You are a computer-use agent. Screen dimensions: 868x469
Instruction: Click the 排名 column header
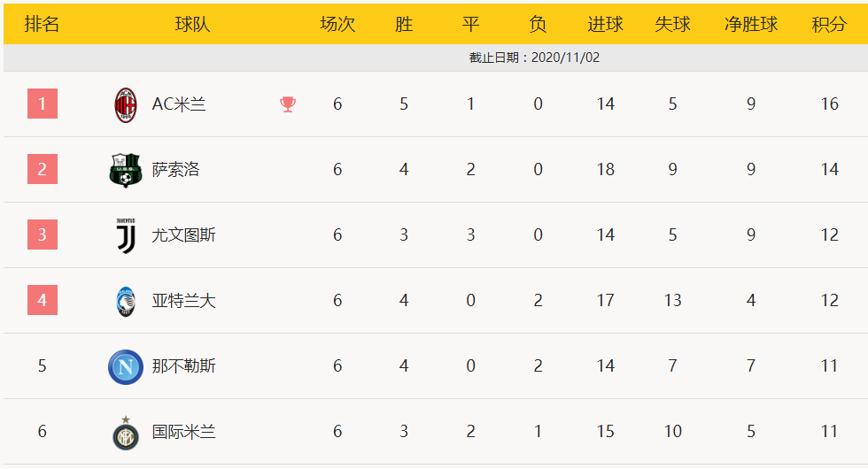(x=43, y=25)
